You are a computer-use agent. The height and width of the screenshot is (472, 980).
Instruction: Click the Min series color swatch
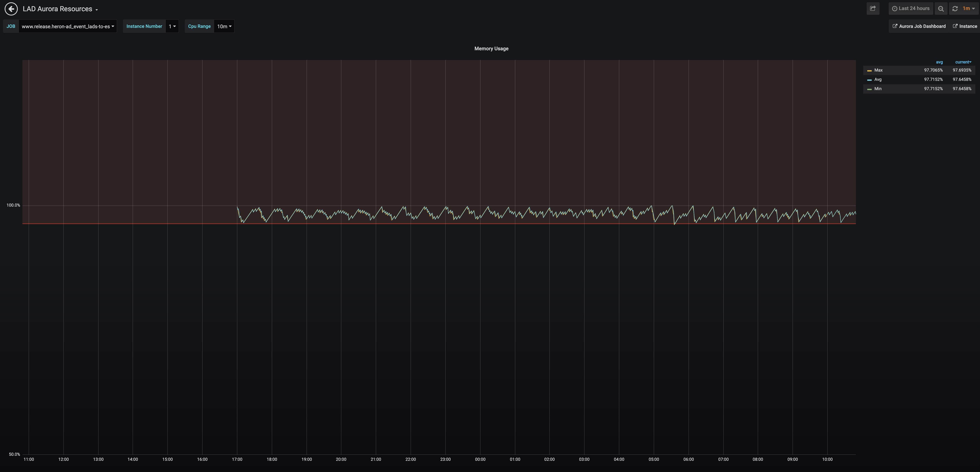pyautogui.click(x=869, y=89)
